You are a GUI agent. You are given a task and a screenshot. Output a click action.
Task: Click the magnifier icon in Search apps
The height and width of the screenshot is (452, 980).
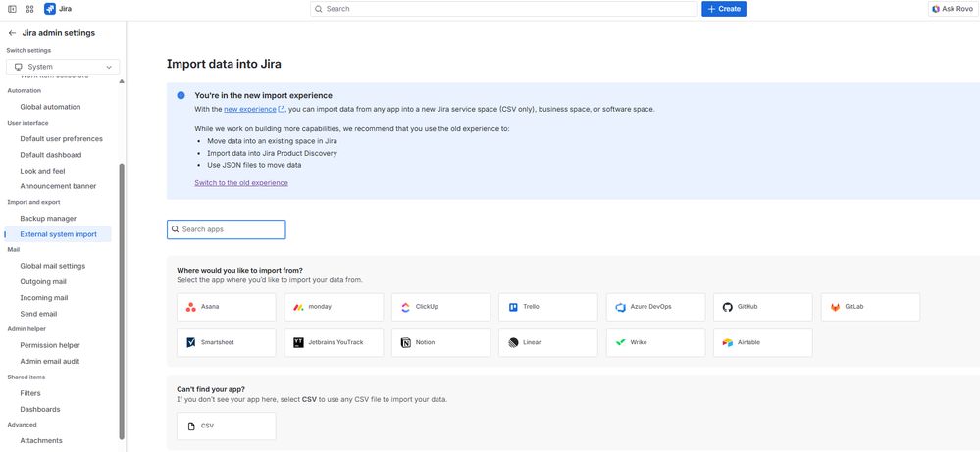(175, 229)
